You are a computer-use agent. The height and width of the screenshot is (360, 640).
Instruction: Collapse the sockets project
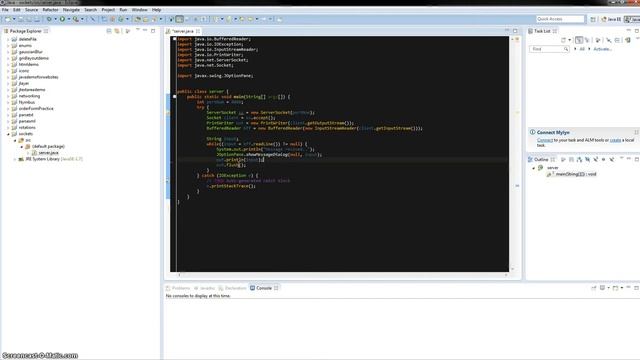[x=8, y=134]
